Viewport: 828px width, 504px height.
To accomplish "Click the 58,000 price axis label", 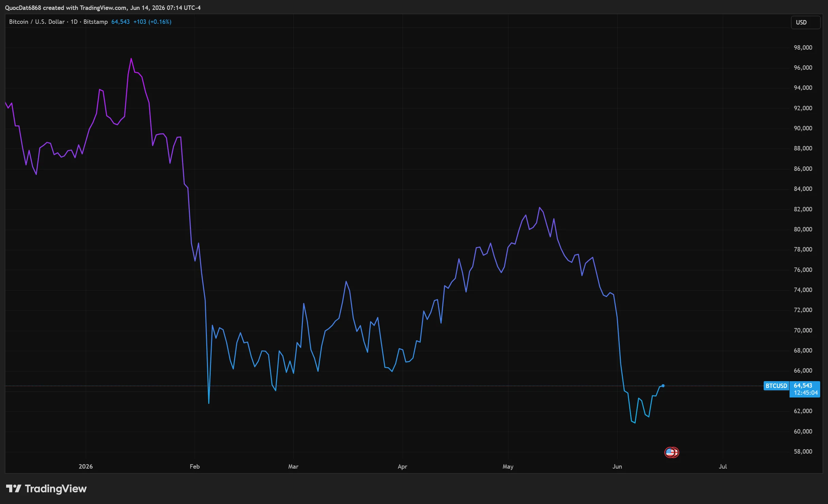I will (803, 452).
